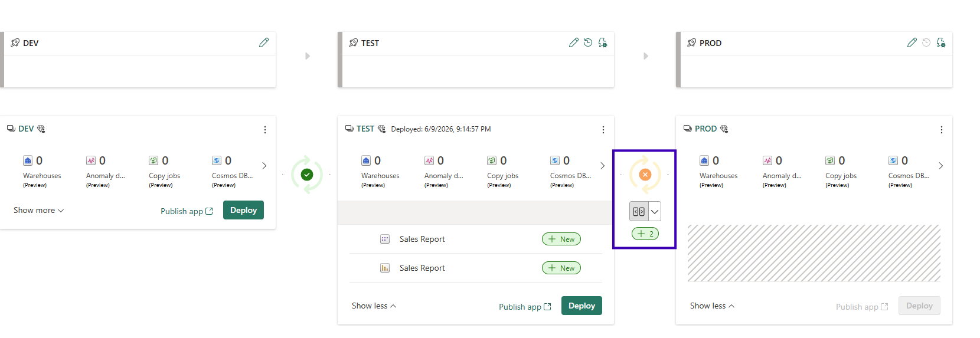Open Publish app link in TEST workspace
This screenshot has width=980, height=338.
point(525,307)
